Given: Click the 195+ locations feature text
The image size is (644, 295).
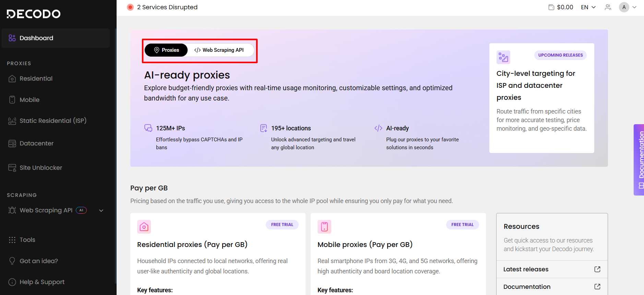Looking at the screenshot, I should point(291,128).
